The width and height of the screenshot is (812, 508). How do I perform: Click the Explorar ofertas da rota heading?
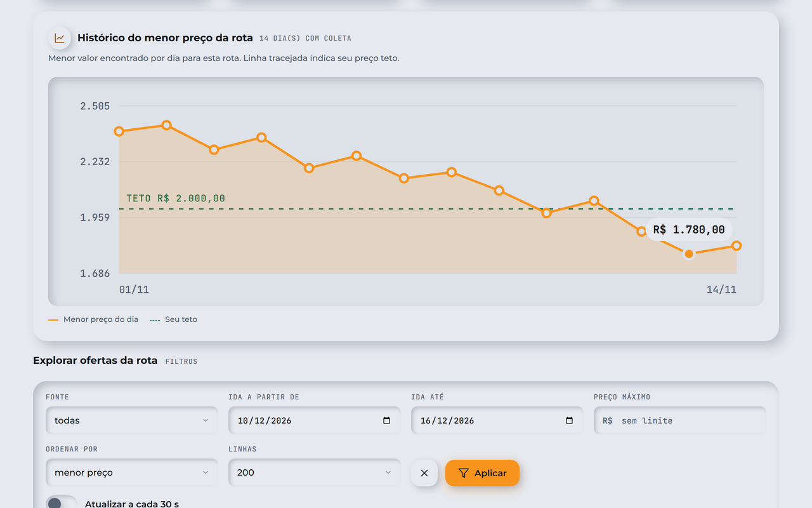click(x=95, y=361)
